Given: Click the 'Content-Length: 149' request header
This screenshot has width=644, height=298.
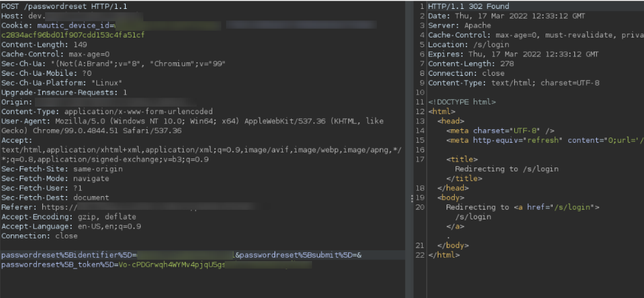Looking at the screenshot, I should coord(44,45).
